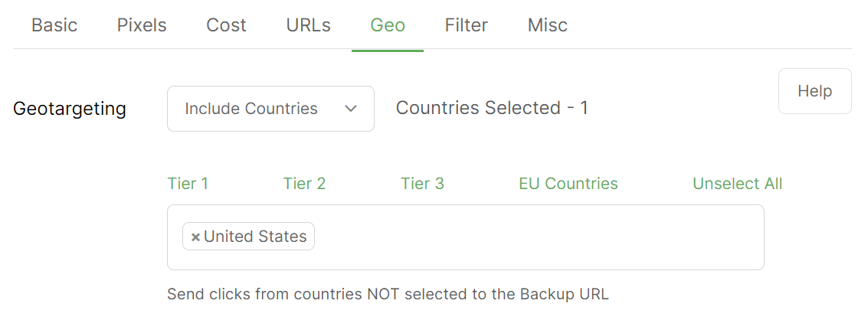
Task: Click the United States country tag
Action: click(255, 237)
